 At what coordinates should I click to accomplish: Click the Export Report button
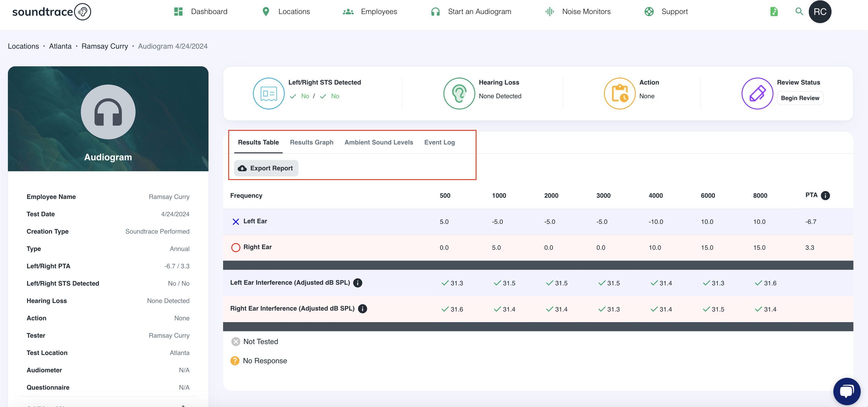pyautogui.click(x=266, y=168)
